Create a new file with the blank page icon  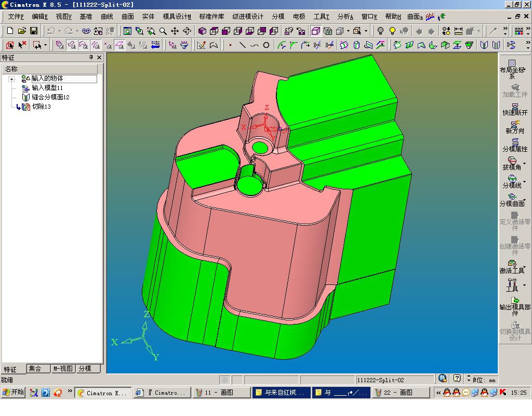tap(10, 31)
